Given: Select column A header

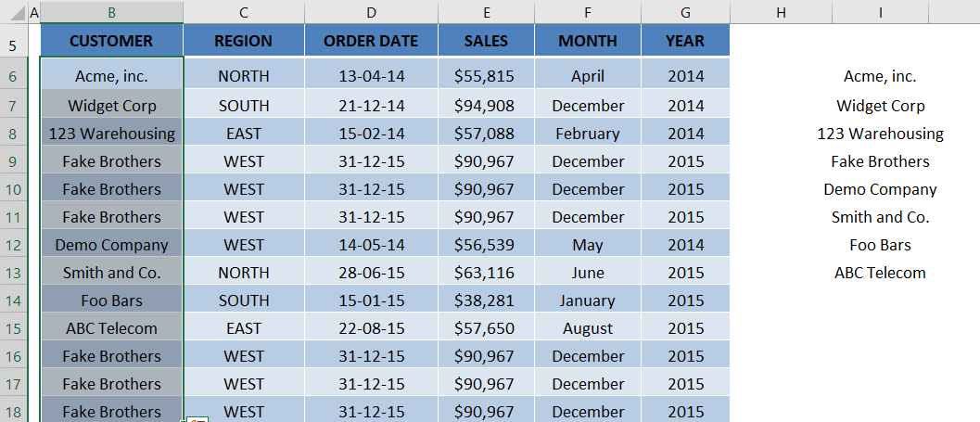Looking at the screenshot, I should point(33,12).
